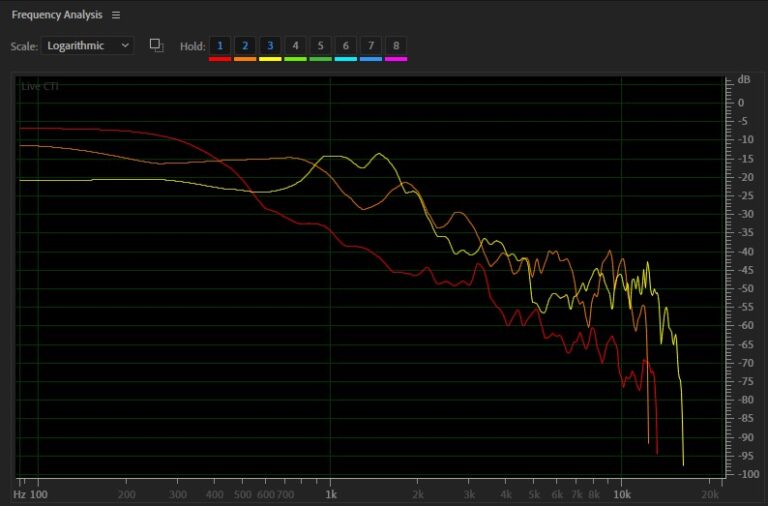The height and width of the screenshot is (506, 768).
Task: Click the yellow color bar under Hold 3
Action: pyautogui.click(x=270, y=59)
